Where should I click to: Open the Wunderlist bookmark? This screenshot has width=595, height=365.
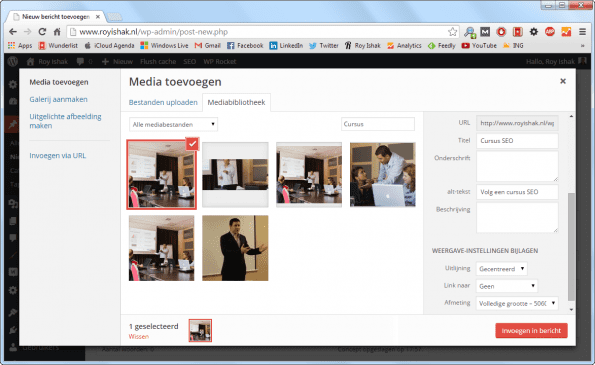(58, 46)
